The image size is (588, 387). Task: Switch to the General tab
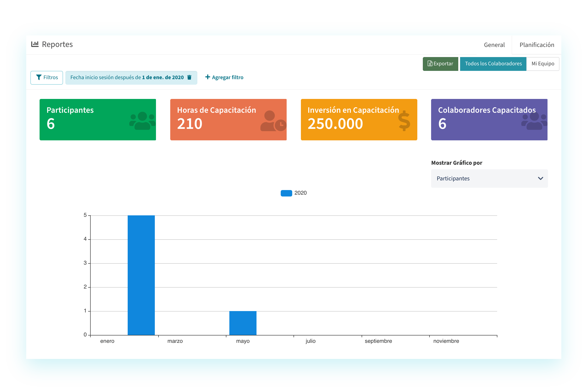tap(494, 45)
